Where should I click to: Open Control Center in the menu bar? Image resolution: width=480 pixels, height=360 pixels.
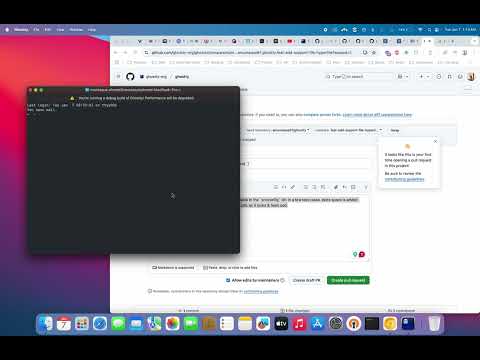pyautogui.click(x=436, y=30)
